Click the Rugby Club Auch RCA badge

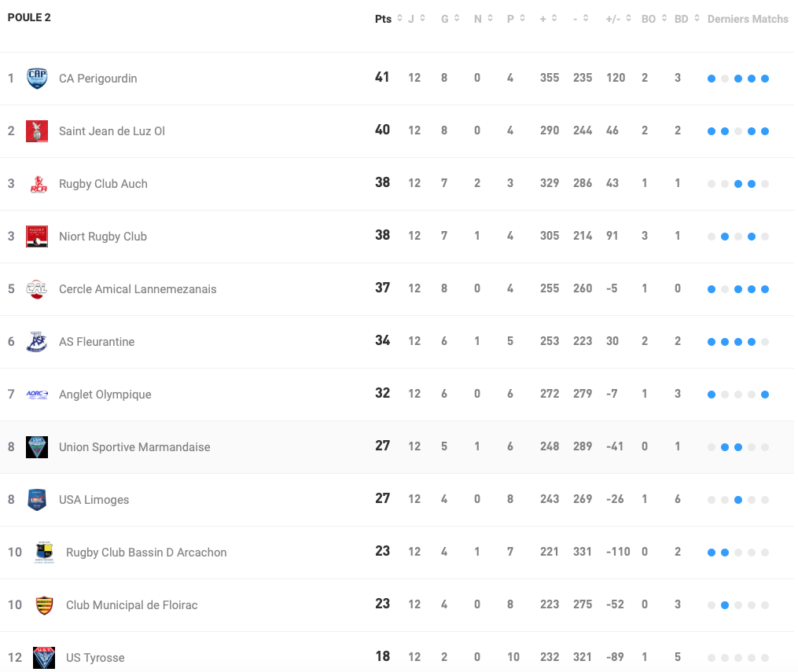37,183
